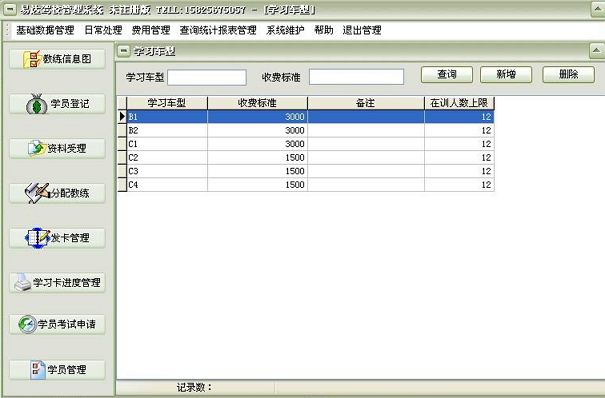Image resolution: width=605 pixels, height=398 pixels.
Task: Focus the 学习车型 input field
Action: [207, 77]
